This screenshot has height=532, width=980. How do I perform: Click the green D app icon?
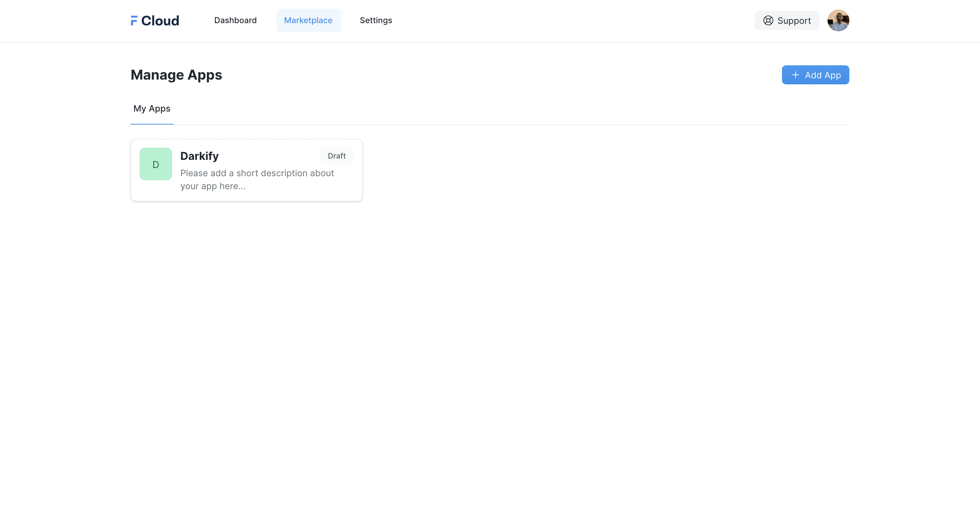tap(156, 164)
